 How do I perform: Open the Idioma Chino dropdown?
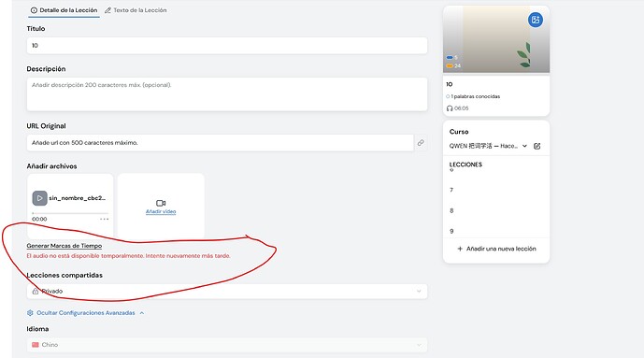point(227,345)
